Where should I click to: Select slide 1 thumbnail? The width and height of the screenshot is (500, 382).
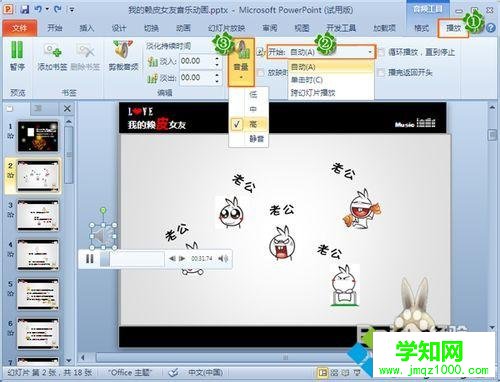click(38, 136)
